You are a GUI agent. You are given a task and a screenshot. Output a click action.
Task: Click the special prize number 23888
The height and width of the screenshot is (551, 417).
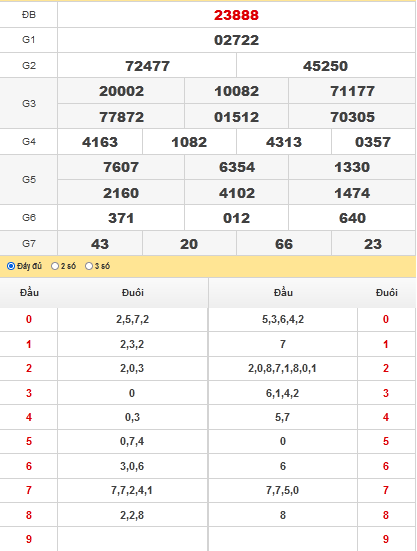[236, 15]
